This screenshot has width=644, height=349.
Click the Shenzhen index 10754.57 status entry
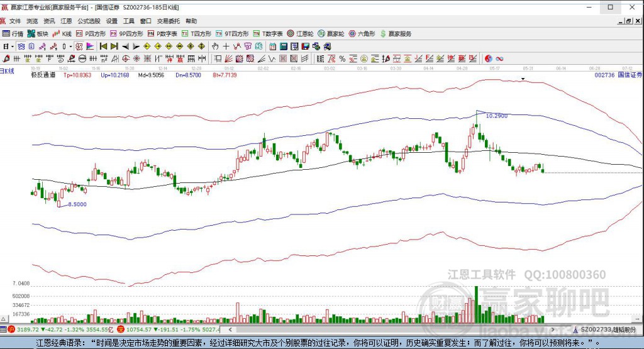(169, 330)
